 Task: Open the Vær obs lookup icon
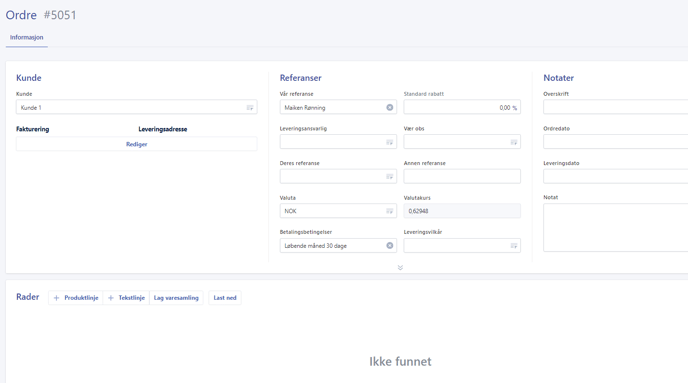[513, 142]
